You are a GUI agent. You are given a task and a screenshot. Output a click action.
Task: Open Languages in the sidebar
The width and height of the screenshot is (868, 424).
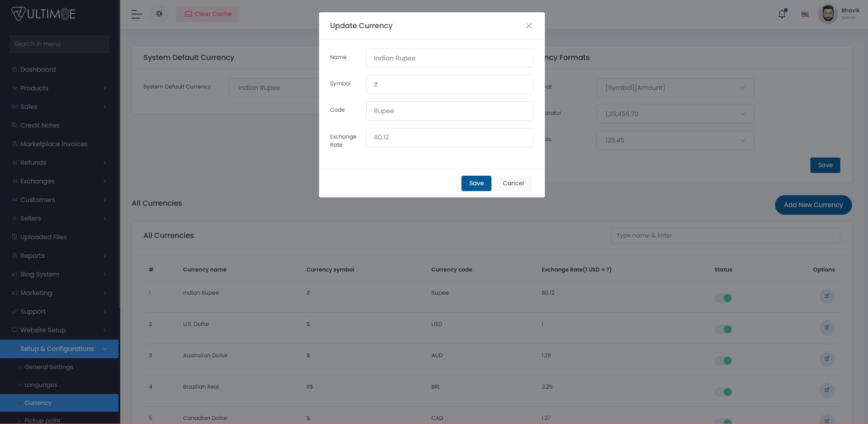point(41,385)
